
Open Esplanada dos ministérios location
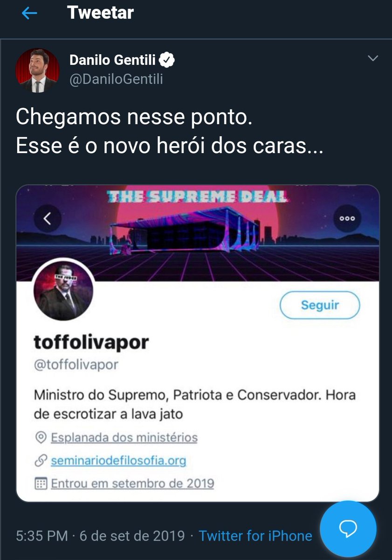click(124, 438)
